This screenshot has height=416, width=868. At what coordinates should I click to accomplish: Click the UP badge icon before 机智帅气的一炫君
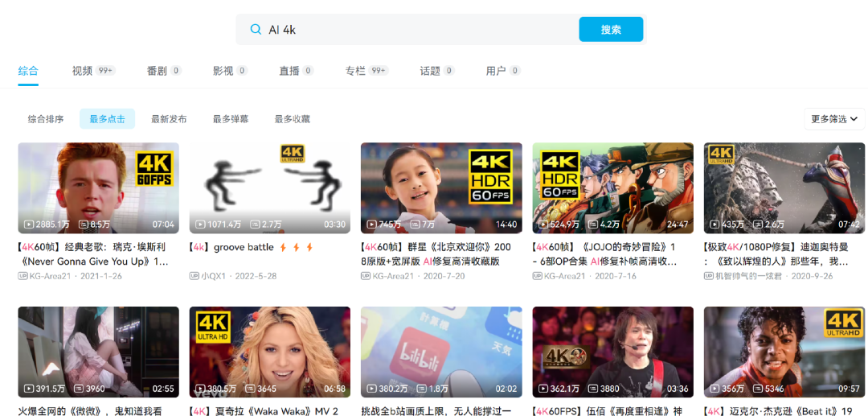pyautogui.click(x=709, y=276)
